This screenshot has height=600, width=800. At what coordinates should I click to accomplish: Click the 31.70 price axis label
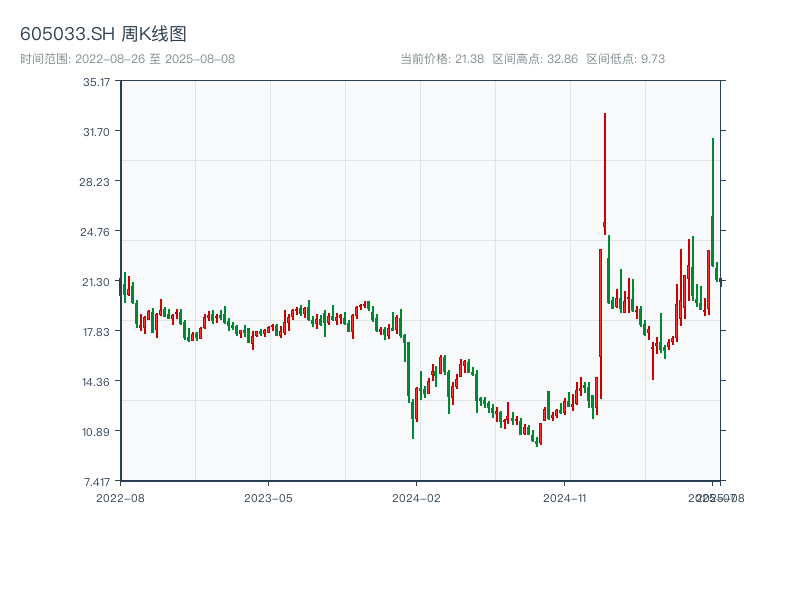tap(97, 132)
